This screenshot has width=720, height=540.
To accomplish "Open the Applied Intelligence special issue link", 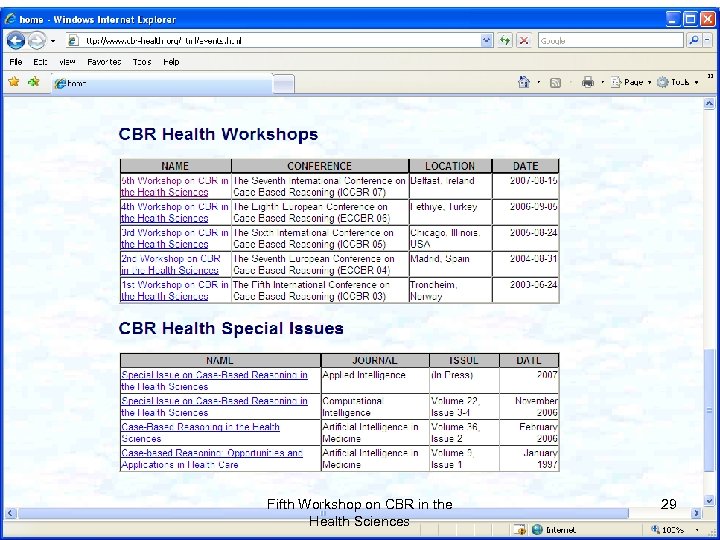I will click(214, 381).
